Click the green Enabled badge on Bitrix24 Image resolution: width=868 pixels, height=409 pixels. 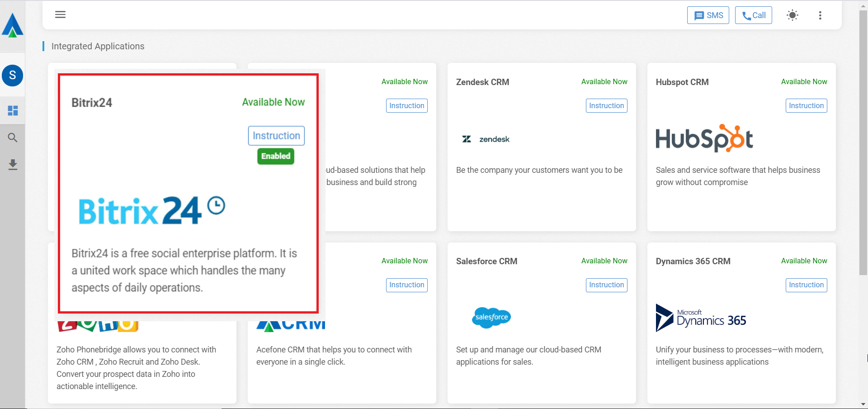[x=276, y=156]
